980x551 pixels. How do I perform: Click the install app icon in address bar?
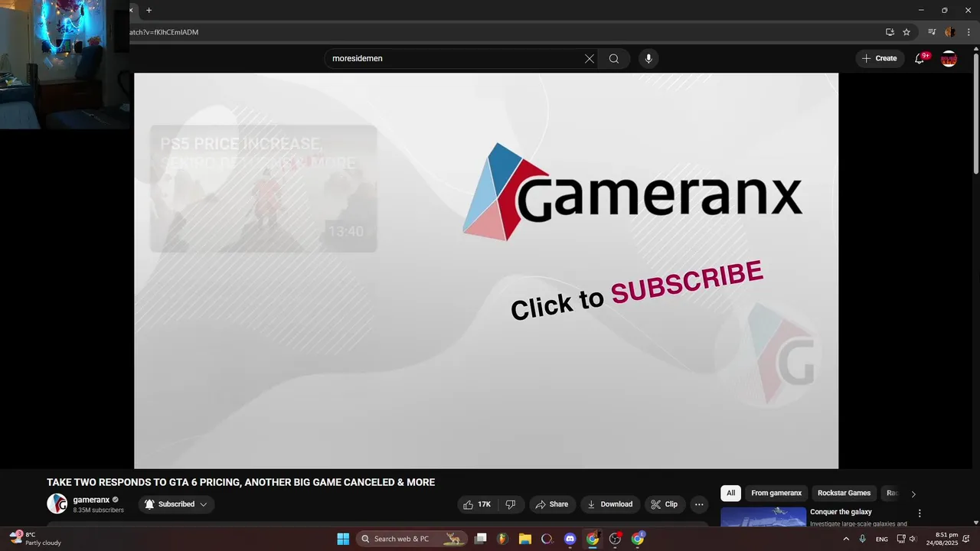(x=890, y=32)
